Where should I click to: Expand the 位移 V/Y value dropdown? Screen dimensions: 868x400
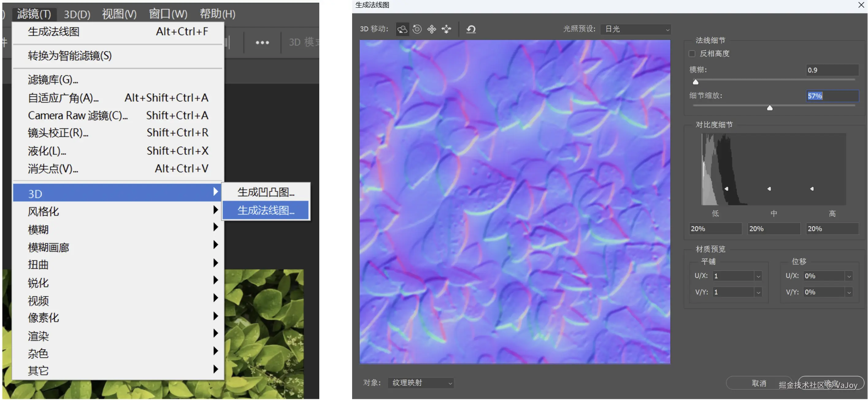[849, 293]
